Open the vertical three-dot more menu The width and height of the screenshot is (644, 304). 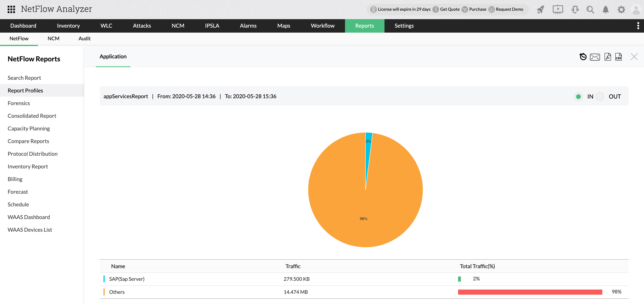(x=638, y=26)
